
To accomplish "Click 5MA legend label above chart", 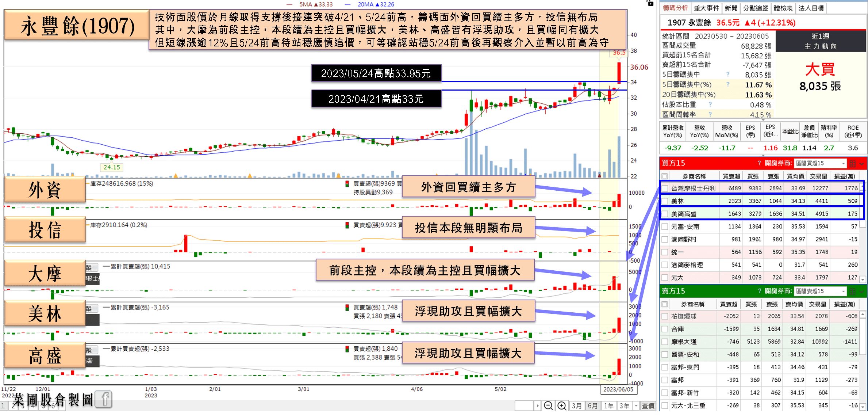I will (316, 4).
